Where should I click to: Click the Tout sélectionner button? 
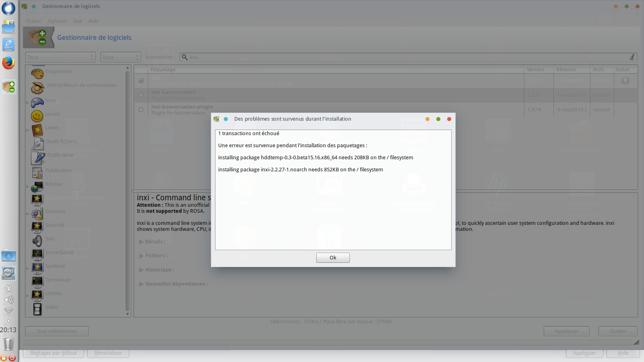[x=57, y=331]
